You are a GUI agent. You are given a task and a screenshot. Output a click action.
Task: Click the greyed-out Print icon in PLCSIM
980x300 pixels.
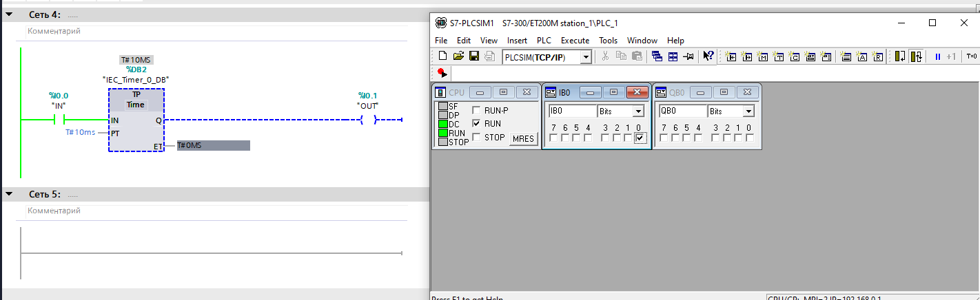pos(489,56)
